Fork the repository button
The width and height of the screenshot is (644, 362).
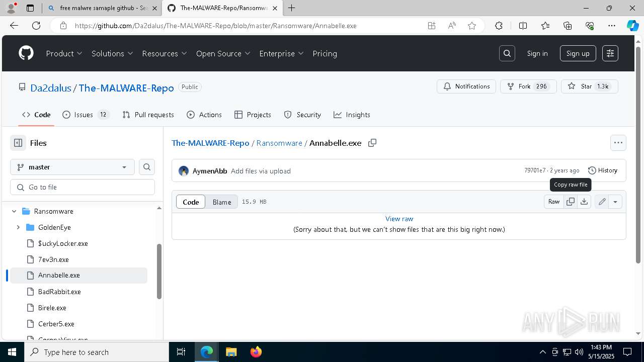pos(528,86)
